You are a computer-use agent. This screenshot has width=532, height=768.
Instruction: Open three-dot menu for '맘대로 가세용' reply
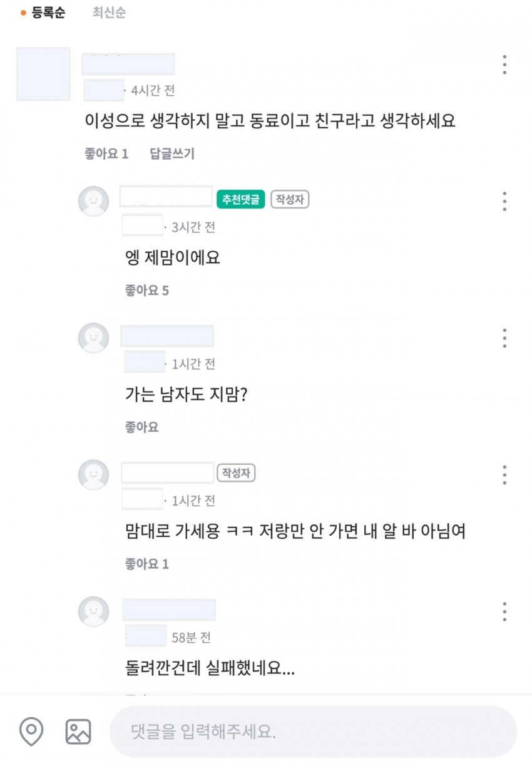pos(504,475)
